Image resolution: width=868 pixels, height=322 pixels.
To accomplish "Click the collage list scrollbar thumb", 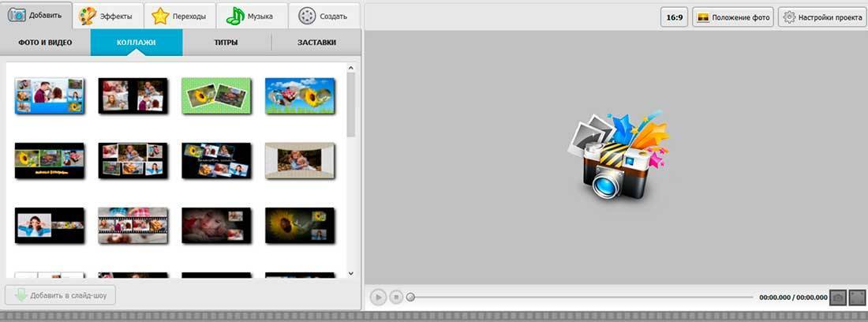I will pos(351,104).
